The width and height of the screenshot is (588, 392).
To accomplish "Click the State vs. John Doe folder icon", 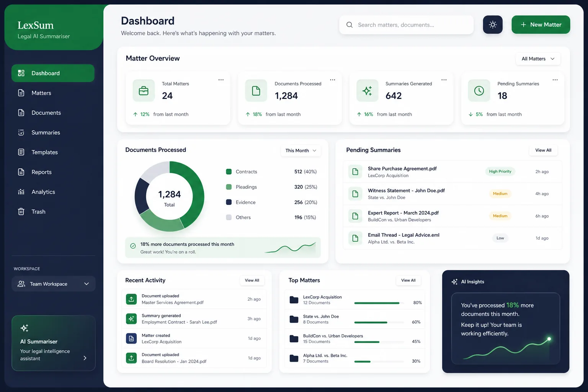I will [294, 319].
